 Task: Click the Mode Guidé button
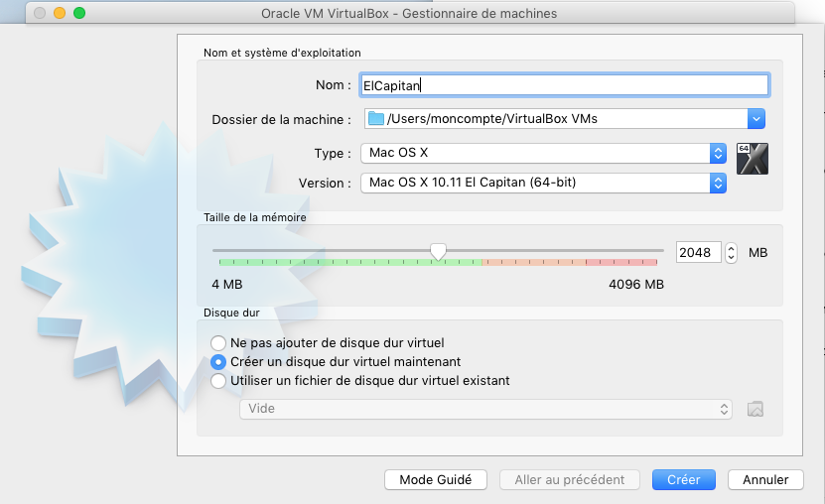point(436,480)
